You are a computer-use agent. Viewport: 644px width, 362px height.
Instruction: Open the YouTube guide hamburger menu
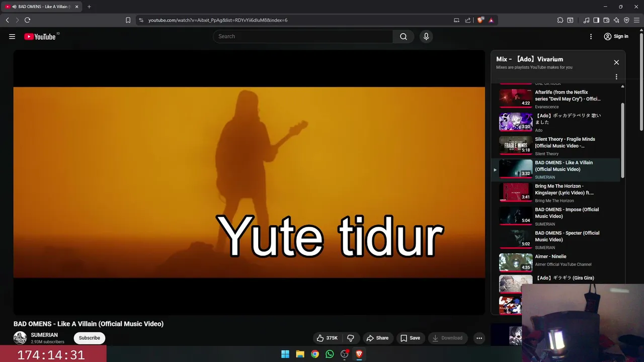[12, 36]
